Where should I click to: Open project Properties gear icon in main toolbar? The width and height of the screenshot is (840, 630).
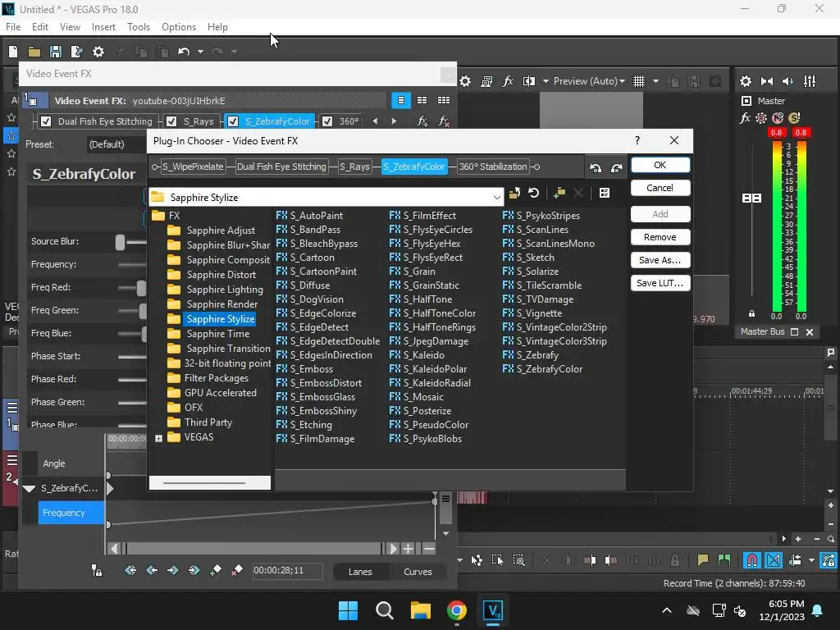coord(98,52)
